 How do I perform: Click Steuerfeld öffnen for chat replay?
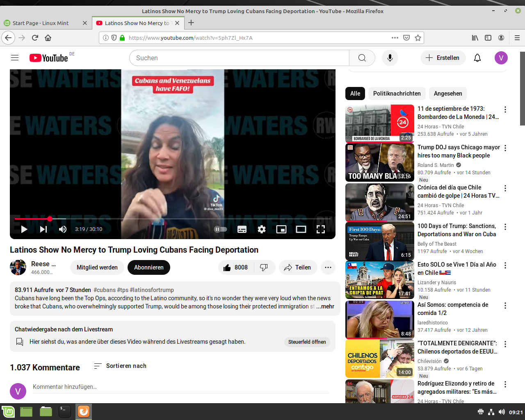coord(307,342)
